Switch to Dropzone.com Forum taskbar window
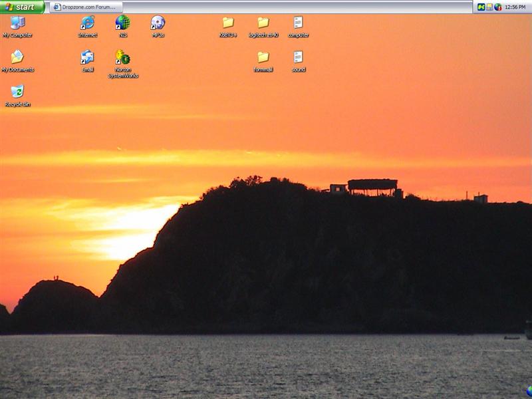Viewport: 532px width, 399px height. pyautogui.click(x=85, y=7)
